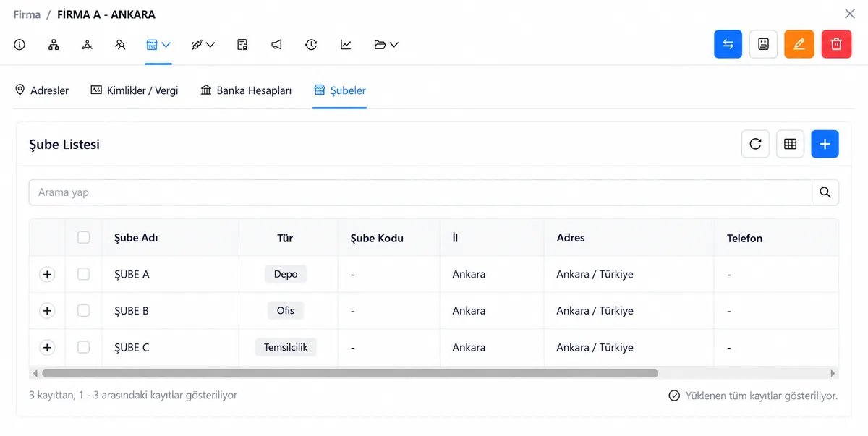Viewport: 868px width, 436px height.
Task: Check the ŞUBE A row checkbox
Action: pyautogui.click(x=84, y=274)
